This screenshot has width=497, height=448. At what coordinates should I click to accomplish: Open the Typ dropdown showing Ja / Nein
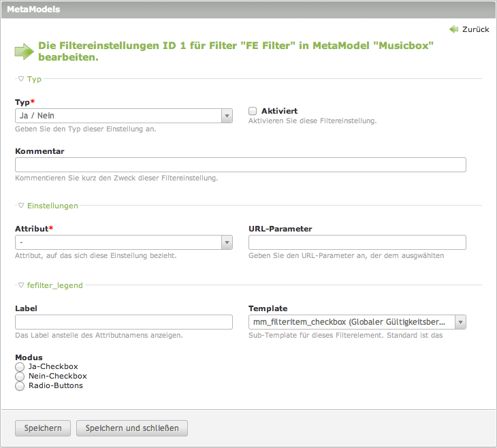pyautogui.click(x=123, y=116)
